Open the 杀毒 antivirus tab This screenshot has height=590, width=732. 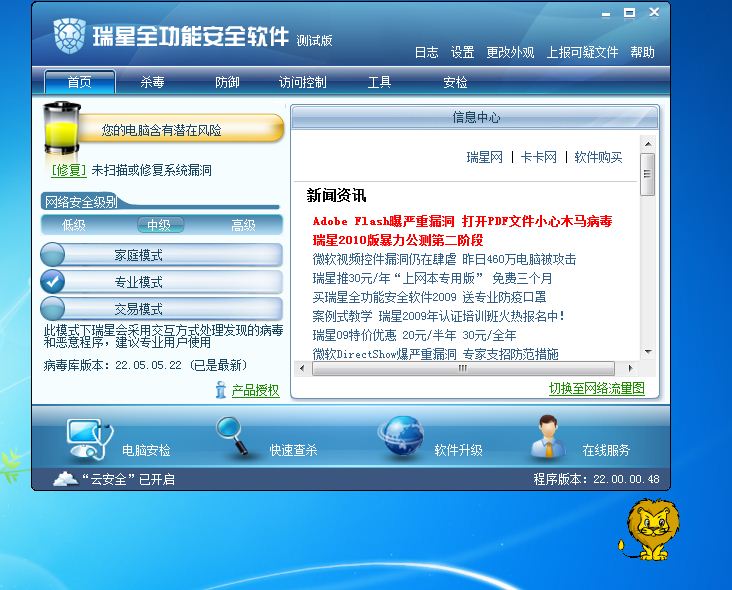(x=152, y=82)
